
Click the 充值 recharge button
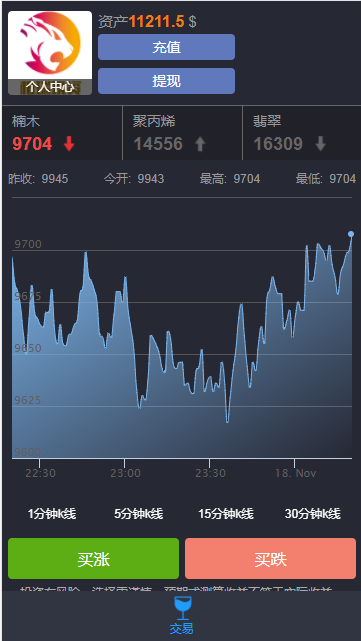click(166, 47)
